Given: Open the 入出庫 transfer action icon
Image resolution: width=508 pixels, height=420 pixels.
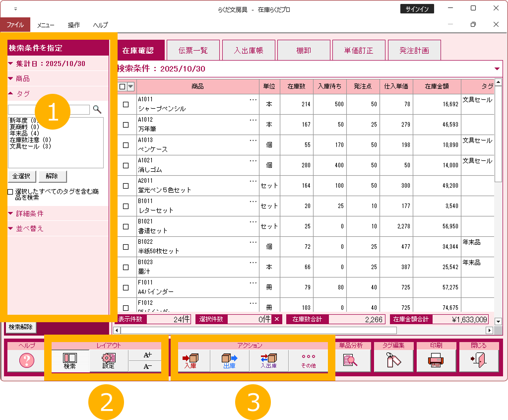Looking at the screenshot, I should [x=269, y=360].
